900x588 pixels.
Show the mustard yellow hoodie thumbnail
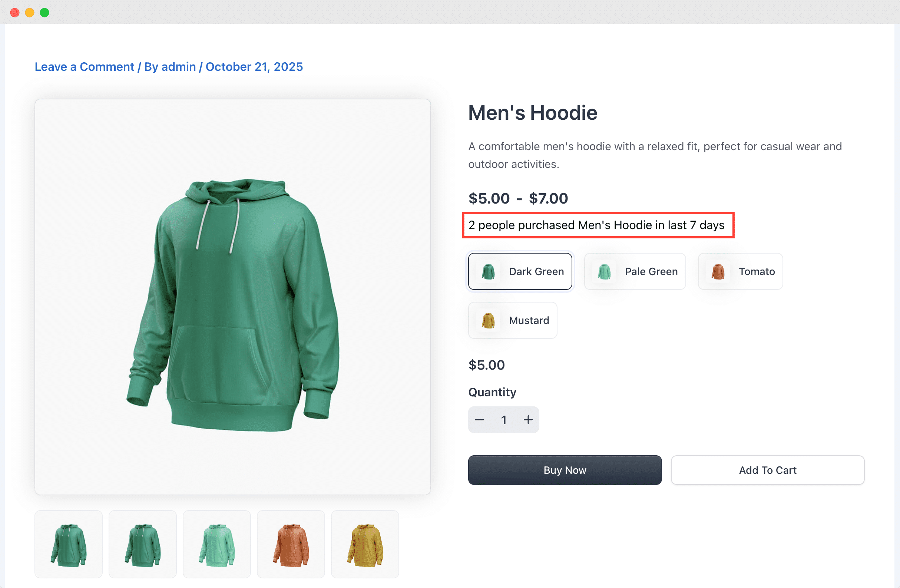[365, 544]
